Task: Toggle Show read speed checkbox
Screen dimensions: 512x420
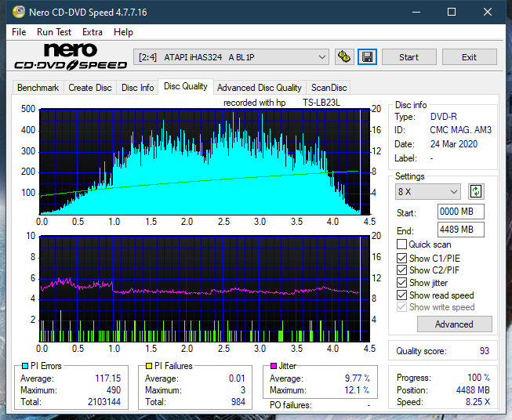Action: tap(401, 295)
